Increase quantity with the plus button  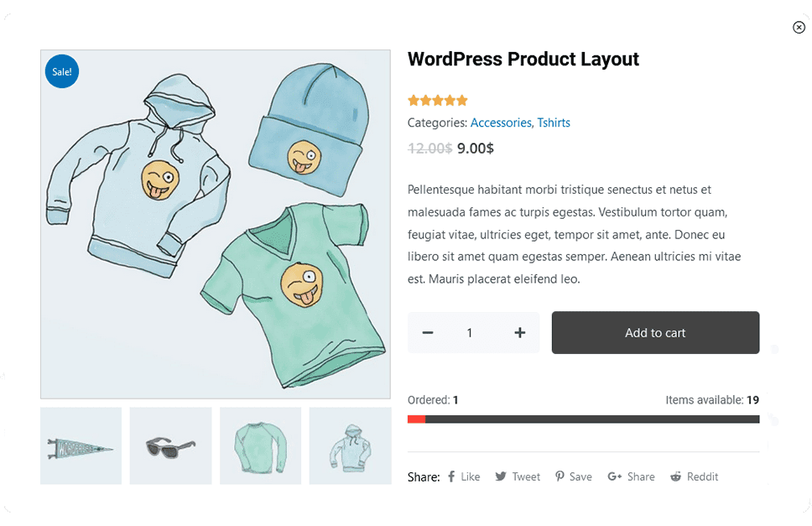(520, 333)
